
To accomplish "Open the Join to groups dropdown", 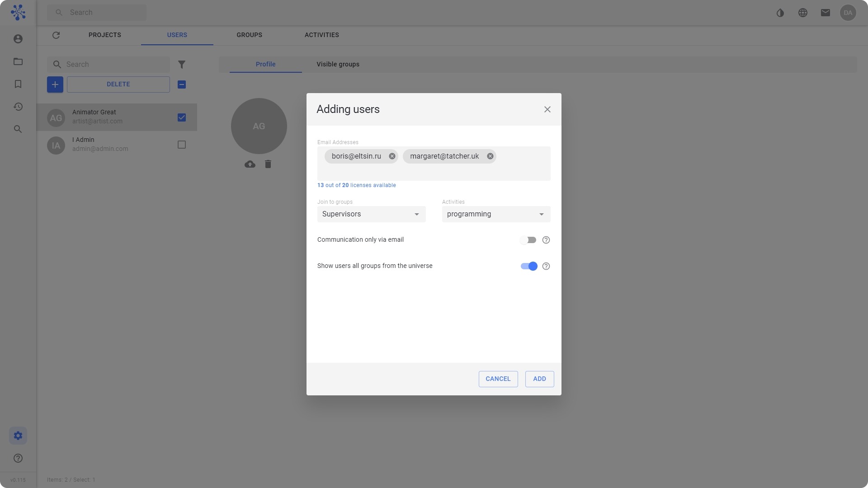I will 372,214.
